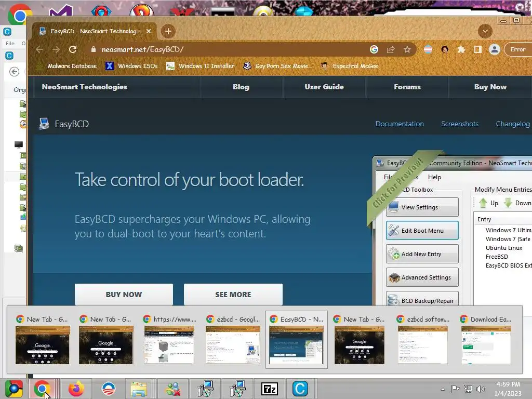Click the Chrome taskbar icon

[x=42, y=389]
